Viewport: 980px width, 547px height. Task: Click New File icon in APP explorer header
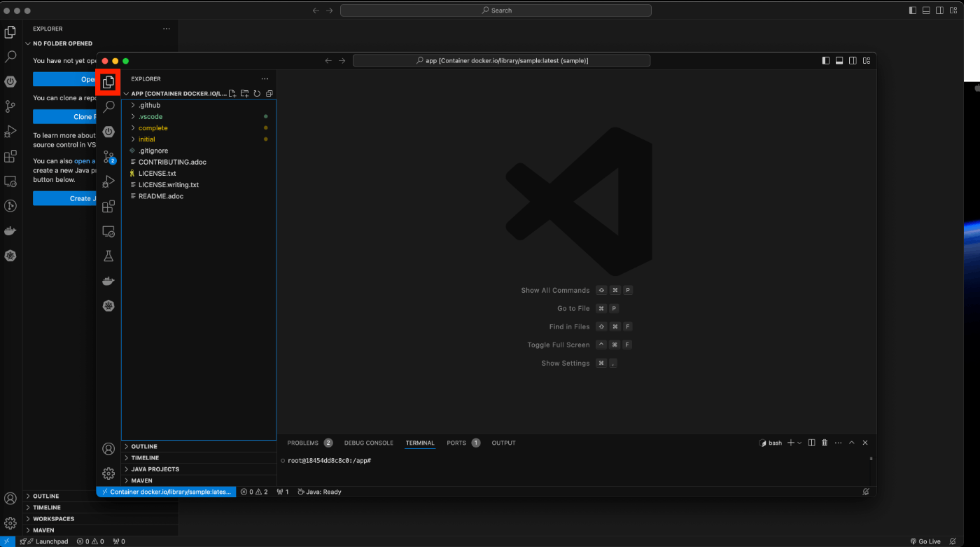232,93
